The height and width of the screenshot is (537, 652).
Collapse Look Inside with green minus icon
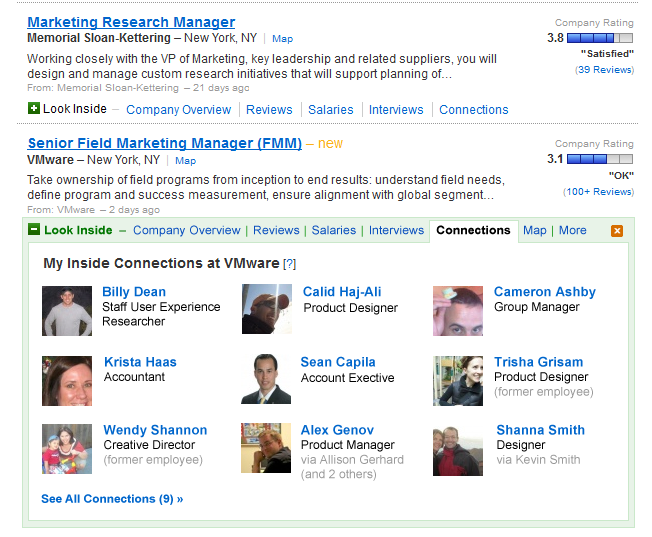tap(34, 229)
